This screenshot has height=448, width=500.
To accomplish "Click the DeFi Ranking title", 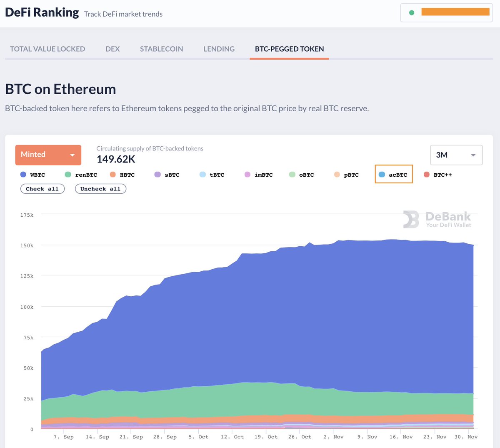I will click(x=42, y=13).
